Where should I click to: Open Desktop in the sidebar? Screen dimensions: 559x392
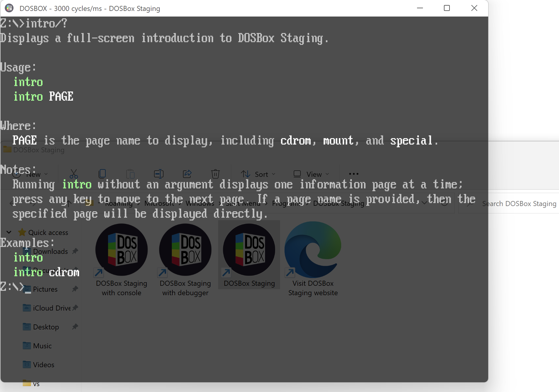tap(41, 327)
